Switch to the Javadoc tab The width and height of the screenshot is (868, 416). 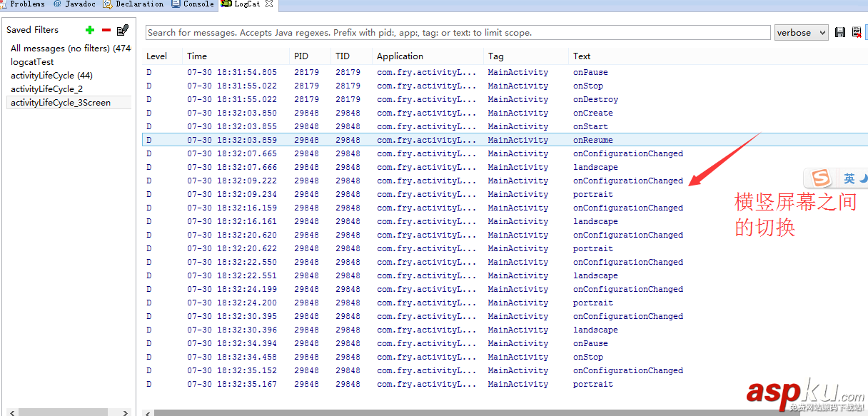click(x=74, y=4)
